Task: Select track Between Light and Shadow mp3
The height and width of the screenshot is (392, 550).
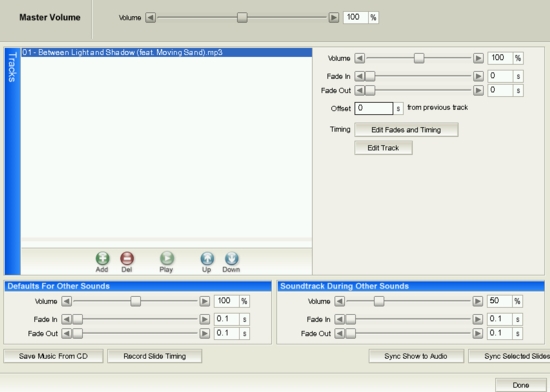Action: pyautogui.click(x=167, y=53)
